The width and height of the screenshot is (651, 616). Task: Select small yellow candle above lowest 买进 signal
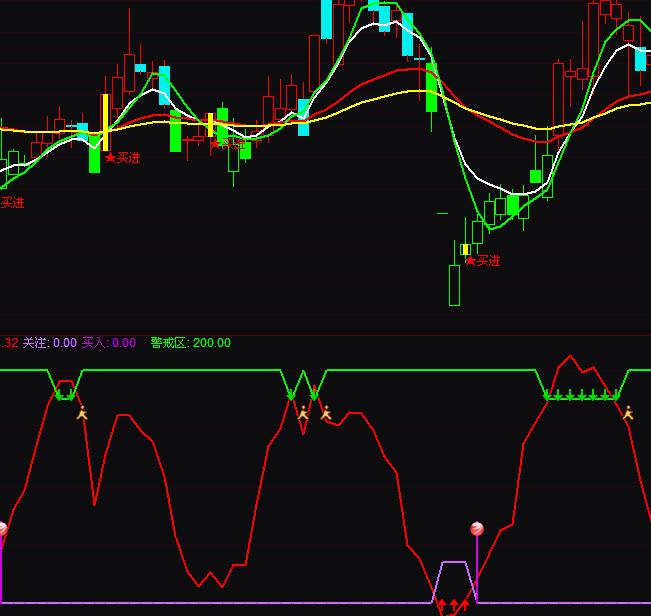(465, 249)
